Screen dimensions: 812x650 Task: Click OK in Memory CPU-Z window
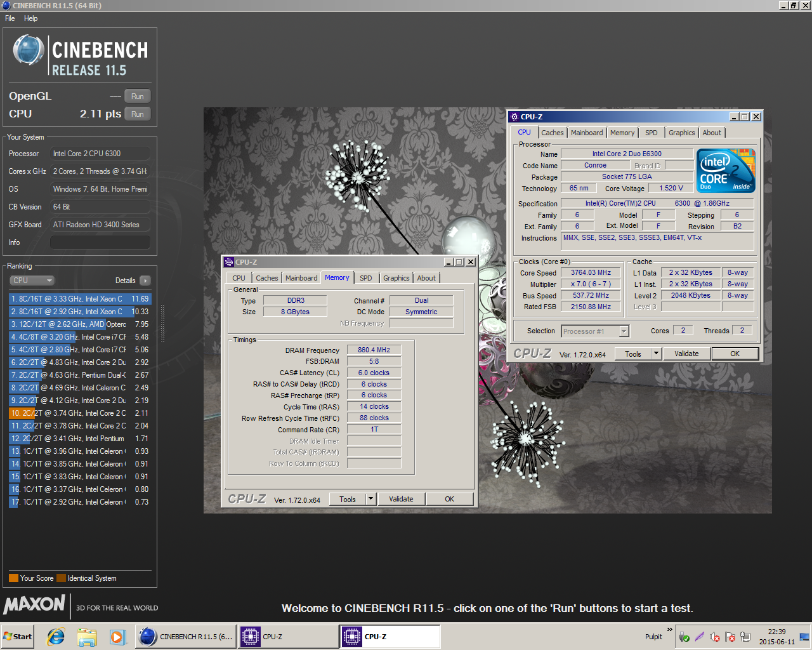click(x=450, y=500)
